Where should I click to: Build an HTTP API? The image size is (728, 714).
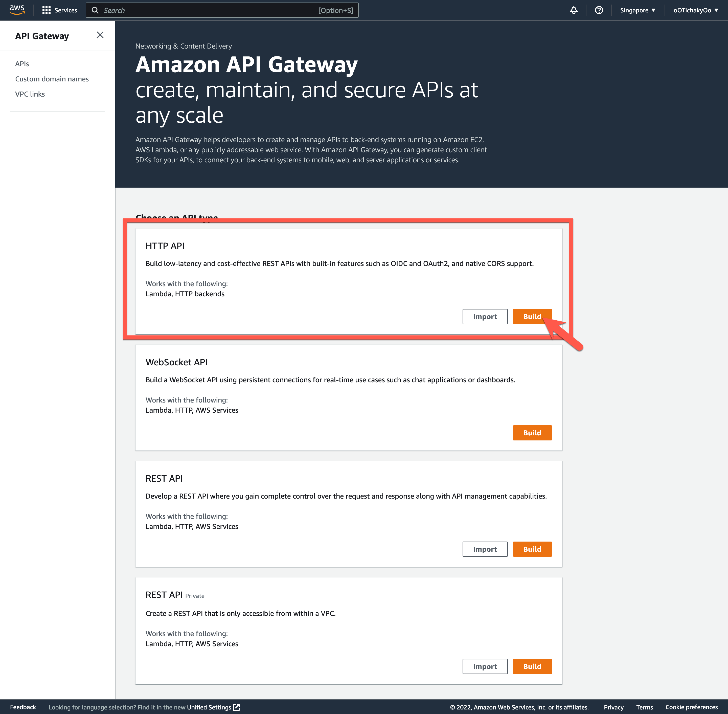pos(532,316)
